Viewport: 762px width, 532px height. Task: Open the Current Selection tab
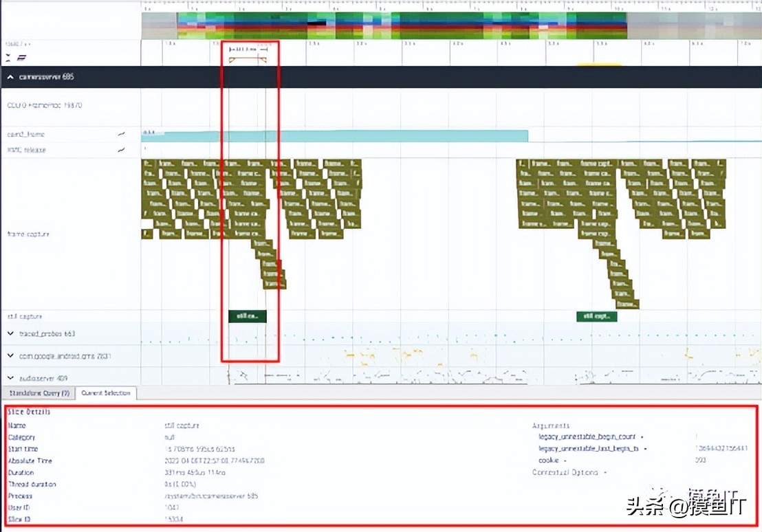[105, 393]
